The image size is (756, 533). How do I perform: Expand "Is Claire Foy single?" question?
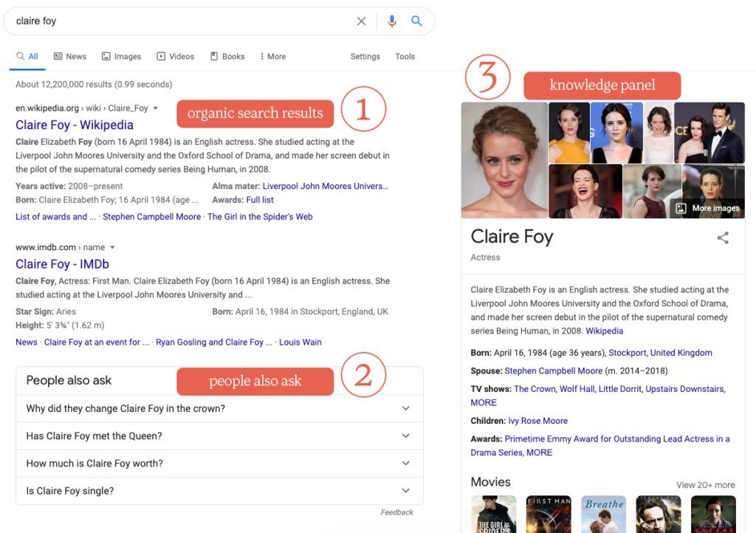coord(405,490)
